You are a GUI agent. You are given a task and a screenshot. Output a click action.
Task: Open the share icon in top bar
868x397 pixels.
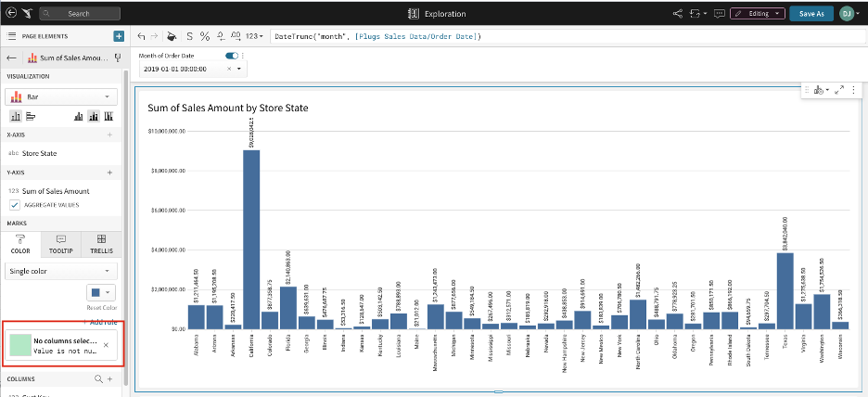678,14
